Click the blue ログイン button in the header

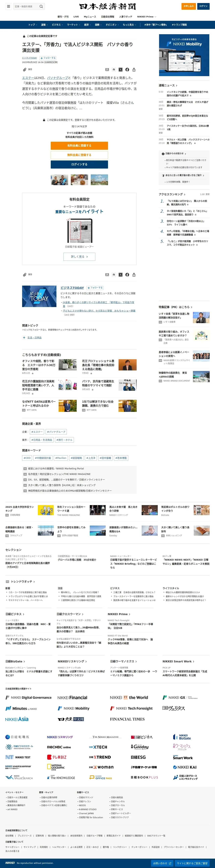point(203,6)
